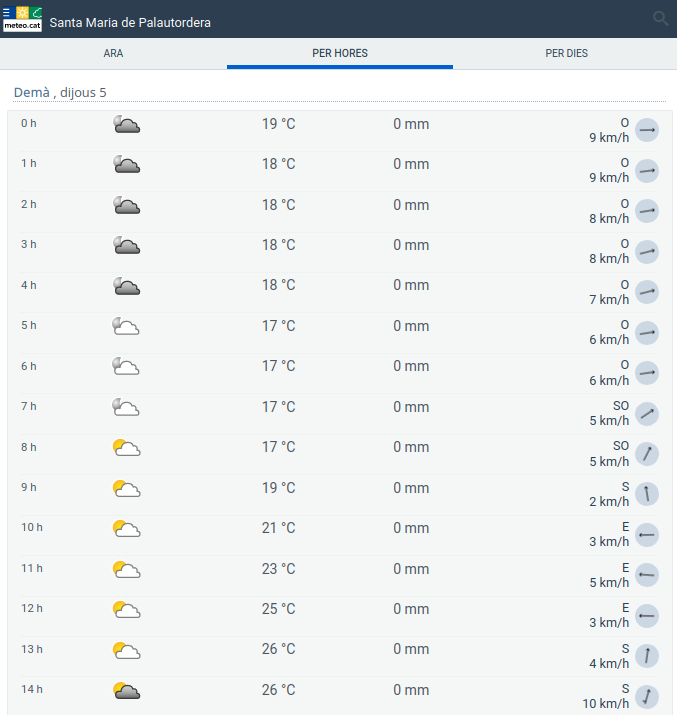This screenshot has width=677, height=715.
Task: Click the '6 h' hour label
Action: point(29,366)
